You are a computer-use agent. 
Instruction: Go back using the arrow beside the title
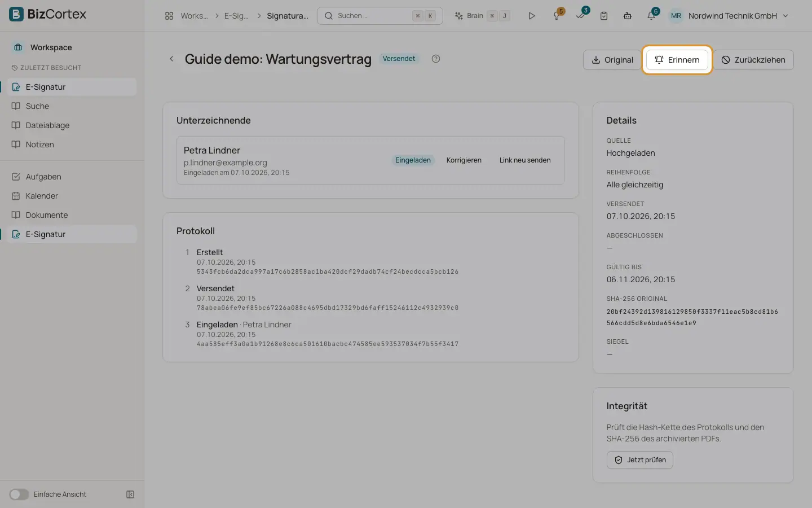point(171,59)
